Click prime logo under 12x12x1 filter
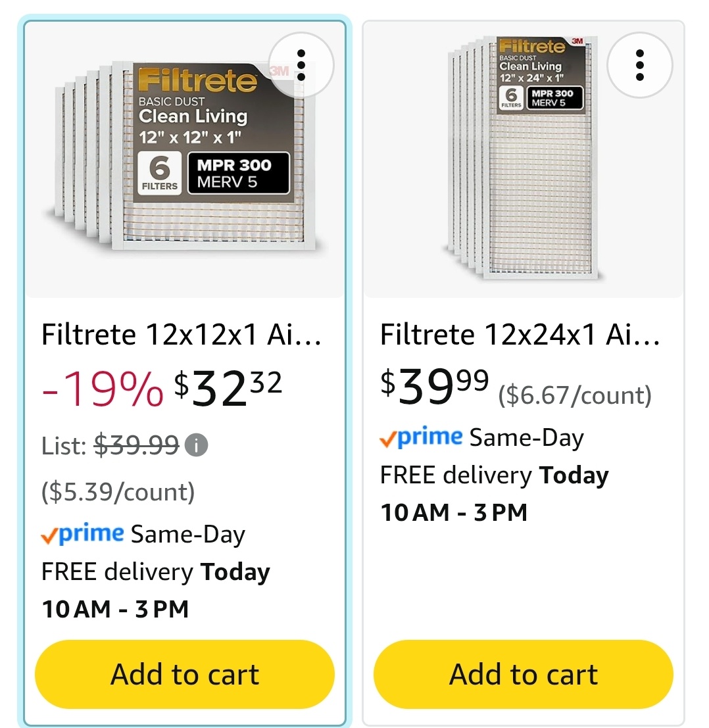This screenshot has height=728, width=709. click(83, 534)
